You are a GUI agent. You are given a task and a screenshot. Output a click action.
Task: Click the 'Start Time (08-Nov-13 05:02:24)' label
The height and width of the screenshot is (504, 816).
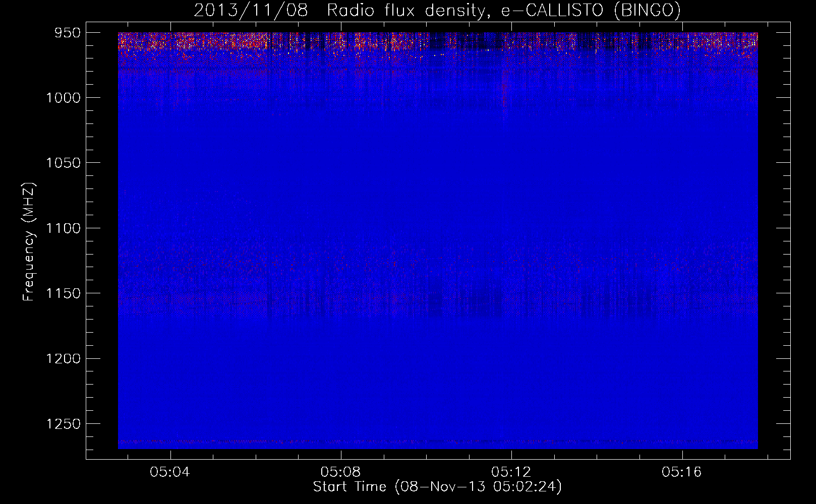pyautogui.click(x=437, y=487)
